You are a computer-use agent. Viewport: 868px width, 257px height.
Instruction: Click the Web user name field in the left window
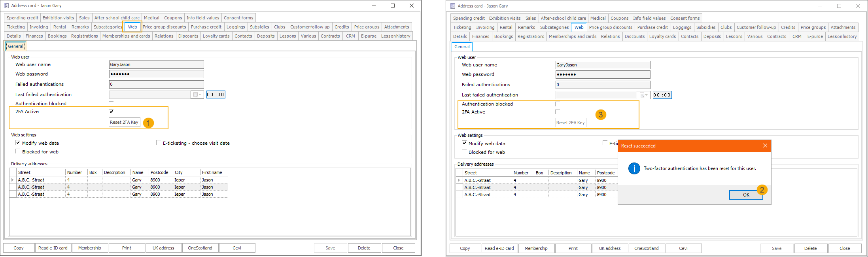(x=156, y=64)
